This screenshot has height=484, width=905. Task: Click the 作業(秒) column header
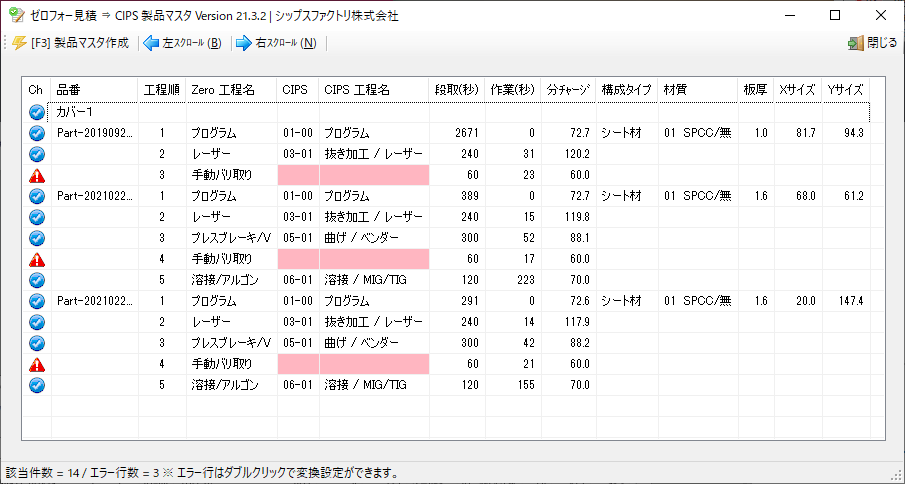pyautogui.click(x=513, y=90)
